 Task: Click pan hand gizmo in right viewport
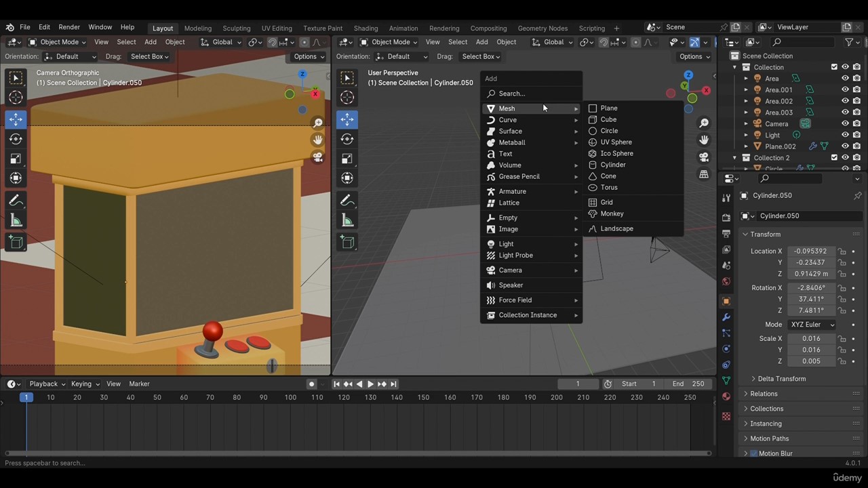point(704,140)
